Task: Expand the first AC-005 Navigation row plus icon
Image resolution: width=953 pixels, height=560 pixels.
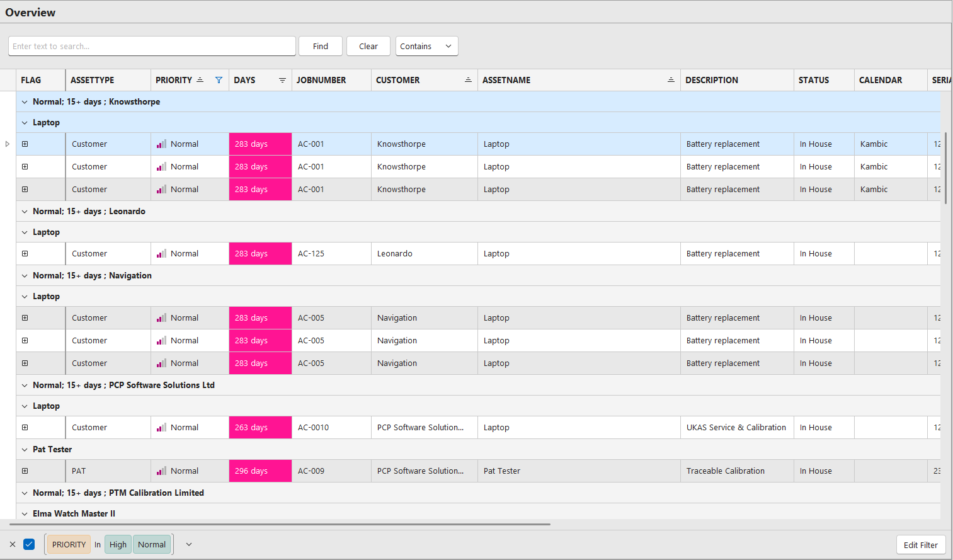Action: point(25,318)
